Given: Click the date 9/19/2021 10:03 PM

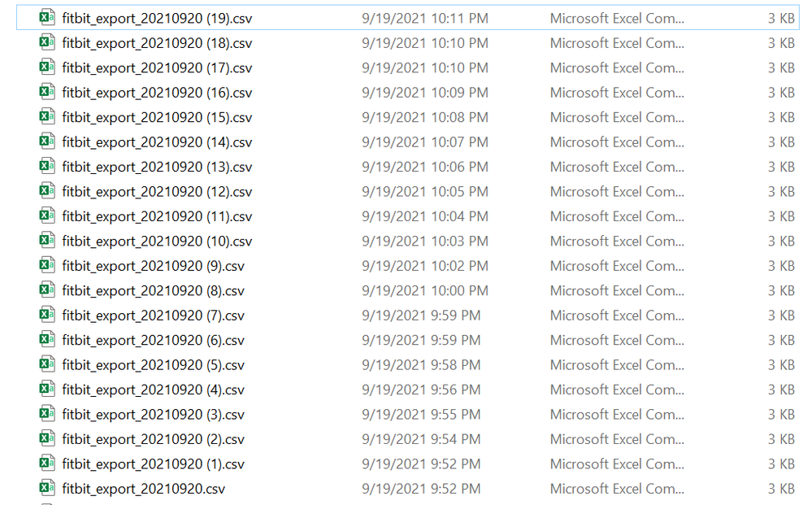Looking at the screenshot, I should pyautogui.click(x=424, y=242).
